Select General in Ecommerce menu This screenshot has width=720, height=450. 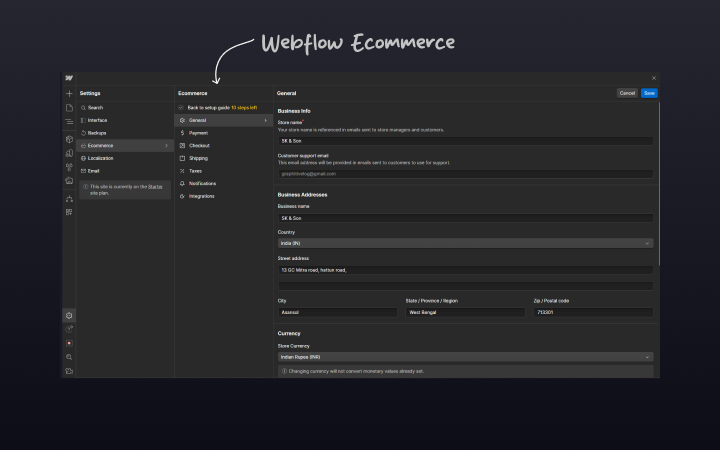click(224, 120)
